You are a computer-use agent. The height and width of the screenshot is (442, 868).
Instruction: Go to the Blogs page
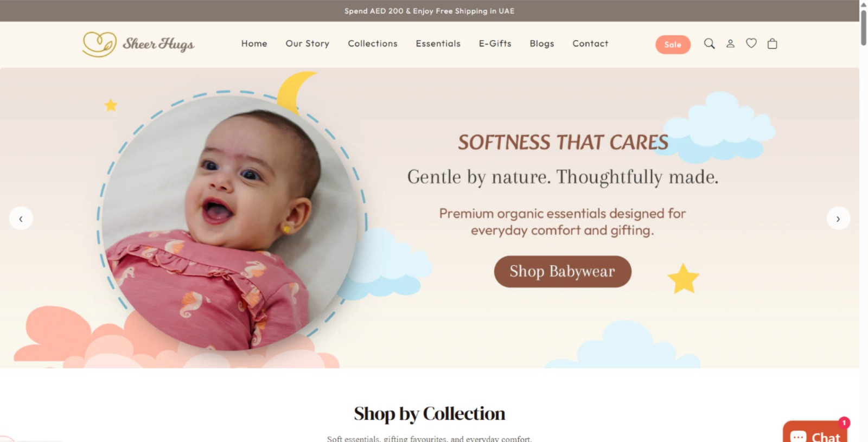541,43
